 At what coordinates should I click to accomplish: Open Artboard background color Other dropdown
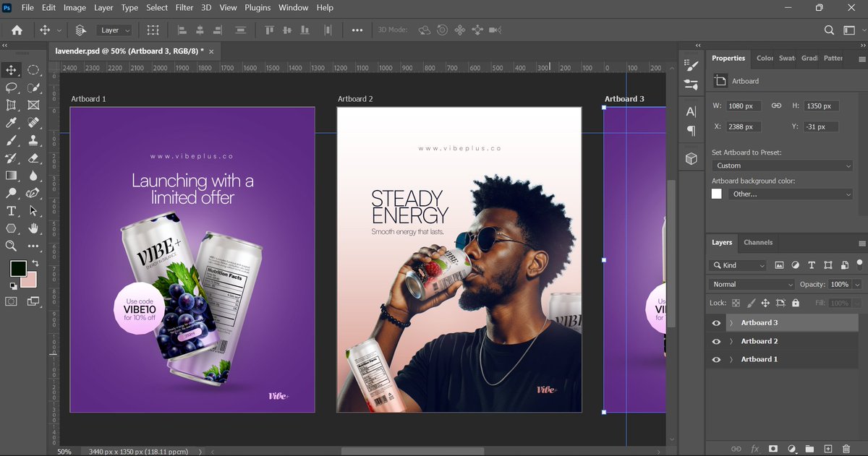point(791,194)
